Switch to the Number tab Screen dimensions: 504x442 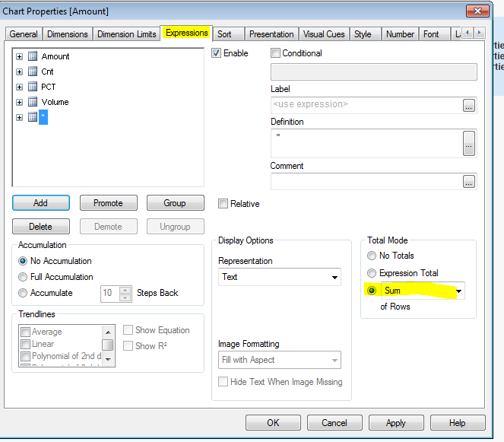pos(400,34)
